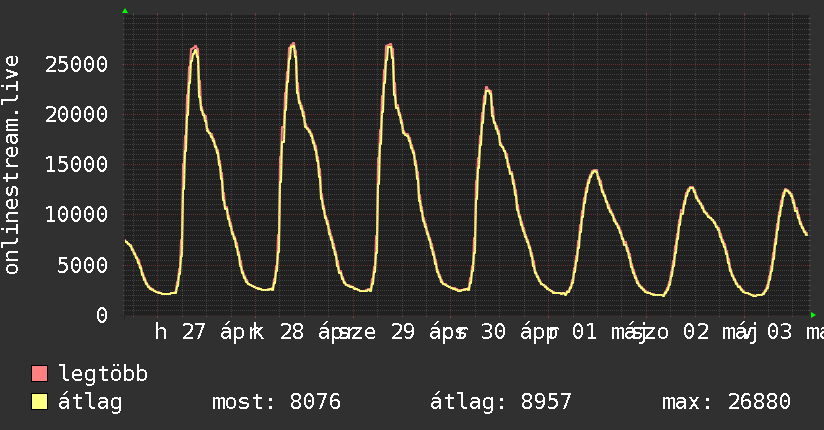This screenshot has width=824, height=430.
Task: Click the x-axis date label '27'
Action: (193, 332)
